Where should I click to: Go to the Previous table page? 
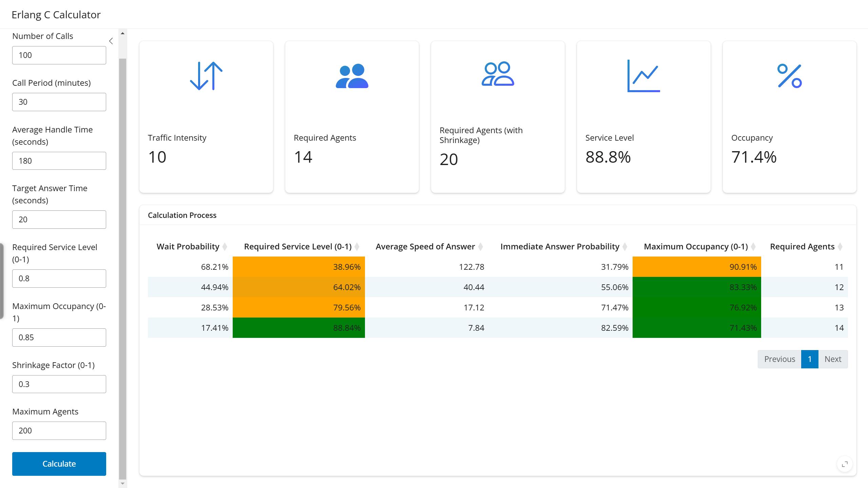[779, 359]
